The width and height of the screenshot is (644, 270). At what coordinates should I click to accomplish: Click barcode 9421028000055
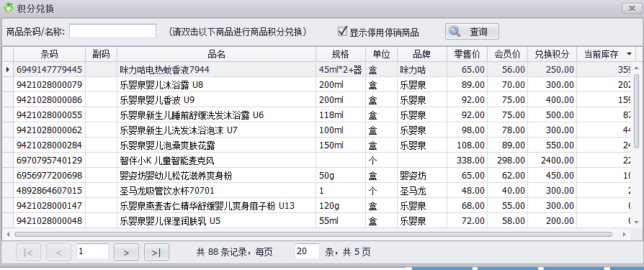click(x=49, y=115)
